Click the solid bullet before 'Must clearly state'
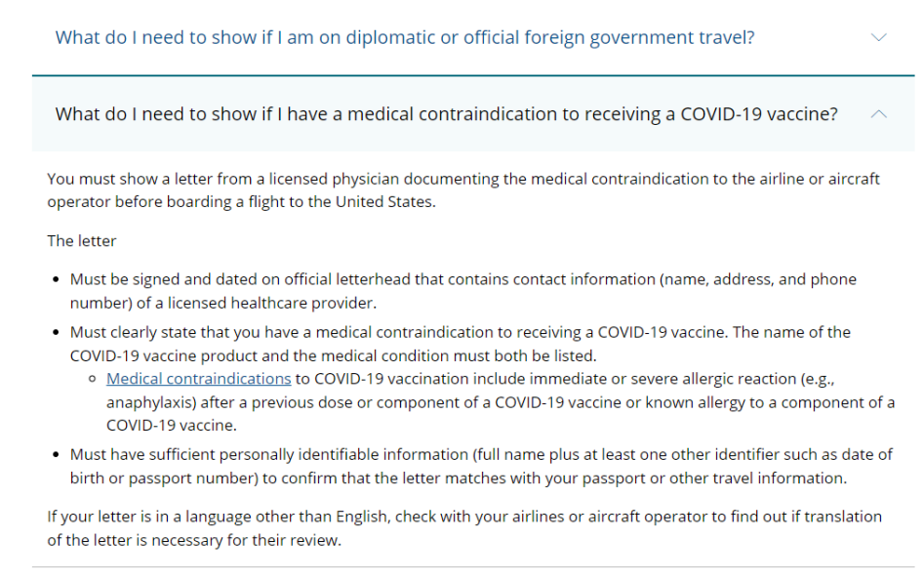This screenshot has width=924, height=581. click(x=56, y=333)
